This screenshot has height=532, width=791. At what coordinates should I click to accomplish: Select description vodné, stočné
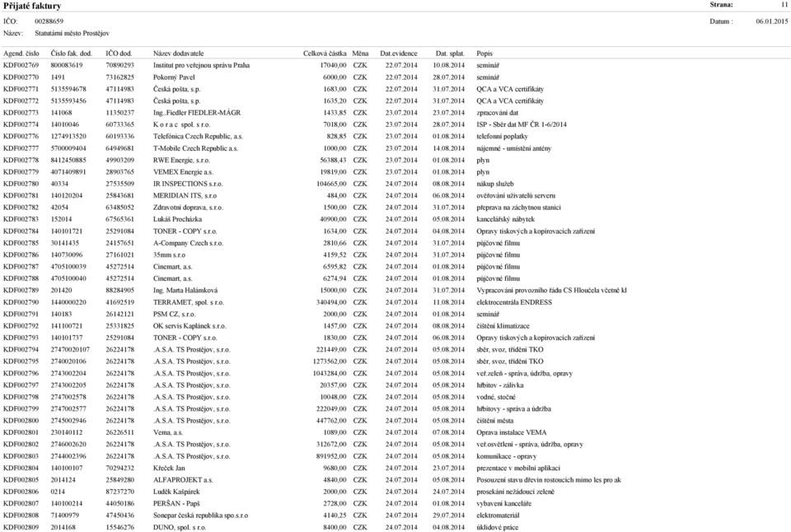coord(496,398)
